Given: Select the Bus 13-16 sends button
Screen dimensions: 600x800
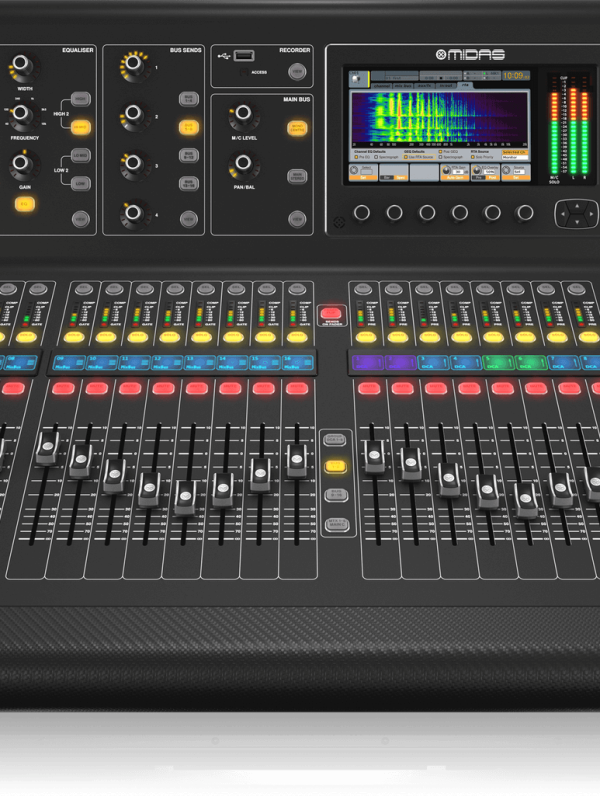Looking at the screenshot, I should [x=189, y=183].
